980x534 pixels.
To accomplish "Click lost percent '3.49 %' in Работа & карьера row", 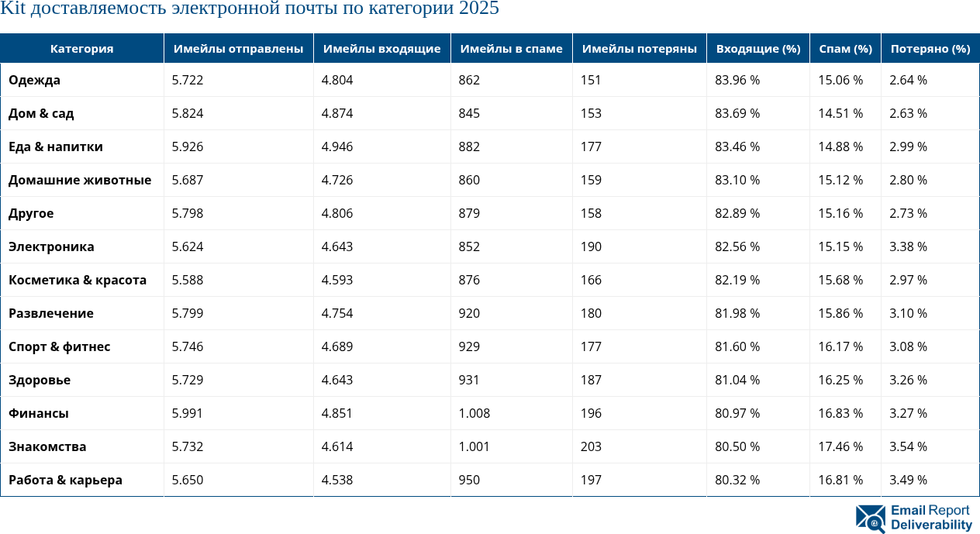I will tap(908, 480).
